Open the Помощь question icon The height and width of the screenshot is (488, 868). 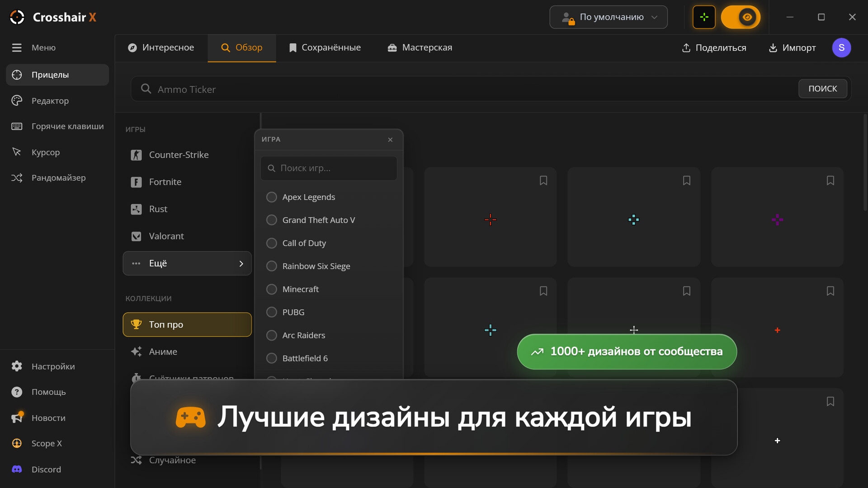17,392
